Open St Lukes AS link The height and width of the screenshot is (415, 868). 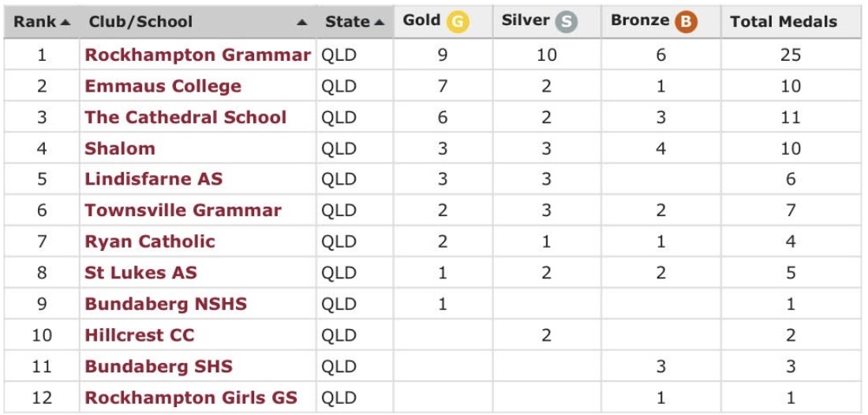(140, 273)
